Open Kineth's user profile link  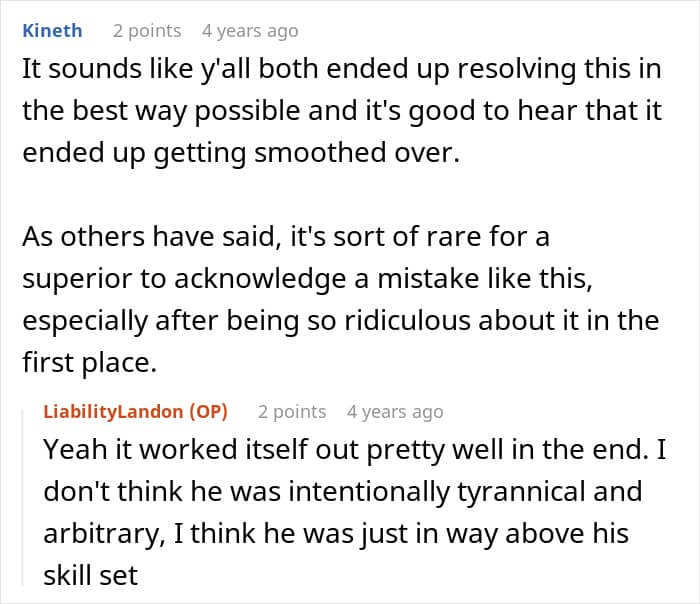tap(52, 31)
